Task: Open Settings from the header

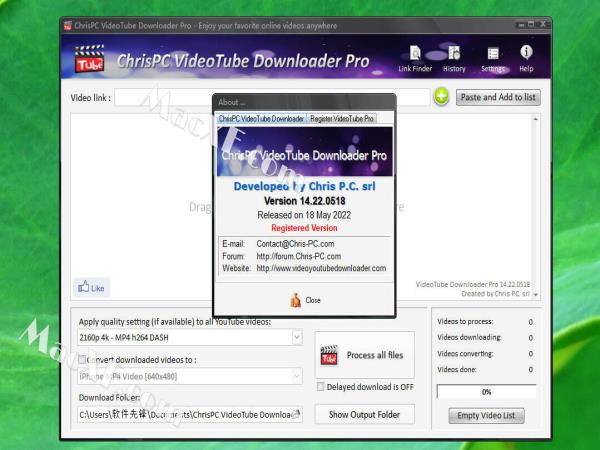Action: click(x=493, y=58)
